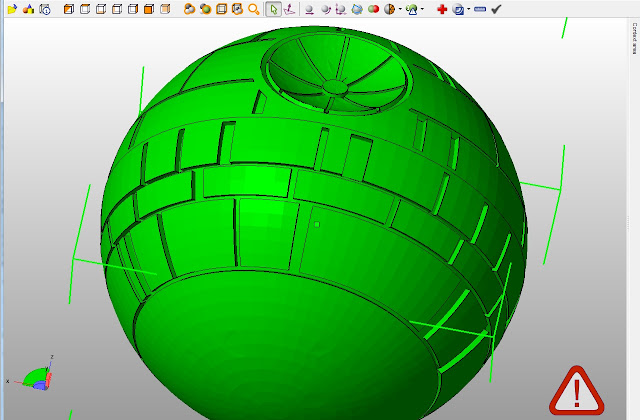Open the vertical Context area side tab
The image size is (640, 420).
pos(635,38)
